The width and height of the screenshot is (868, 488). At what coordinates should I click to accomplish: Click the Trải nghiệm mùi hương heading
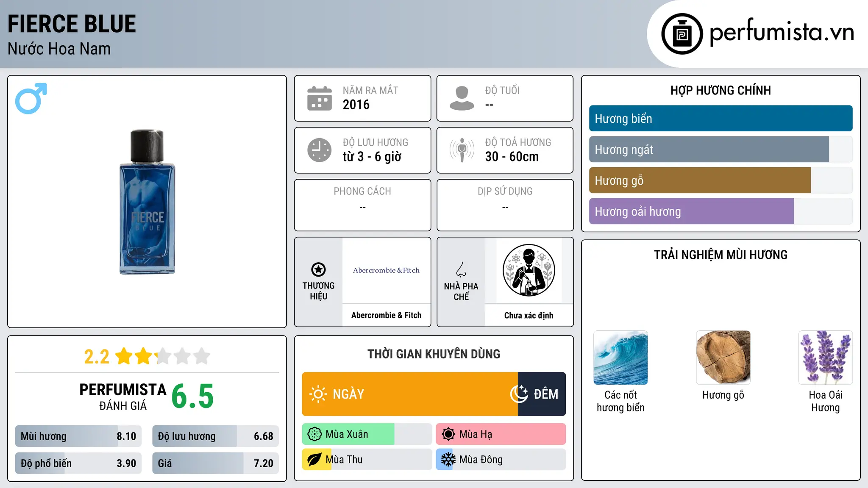[721, 255]
